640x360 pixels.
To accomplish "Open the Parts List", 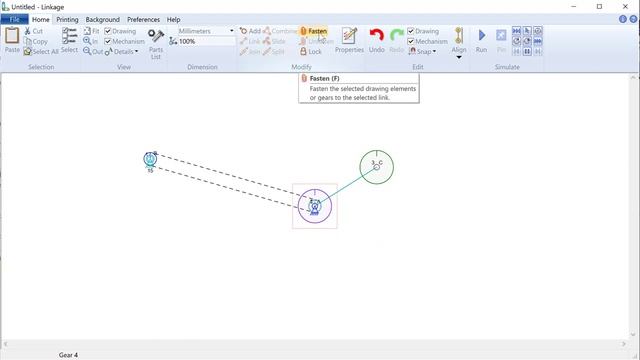I will coord(156,44).
